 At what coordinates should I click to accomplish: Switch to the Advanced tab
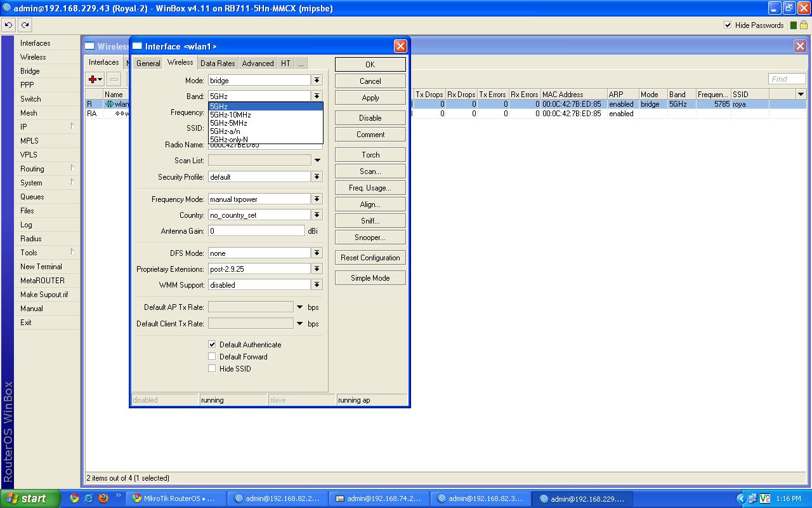[258, 63]
